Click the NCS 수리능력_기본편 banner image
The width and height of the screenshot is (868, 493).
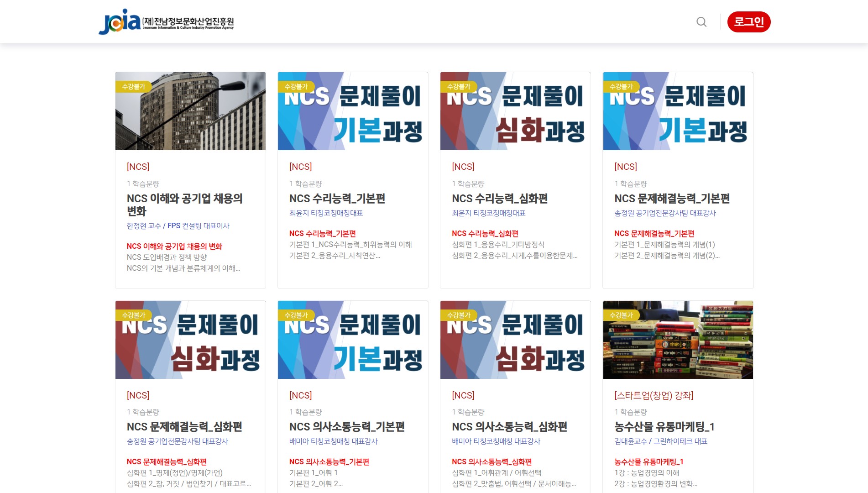coord(353,111)
